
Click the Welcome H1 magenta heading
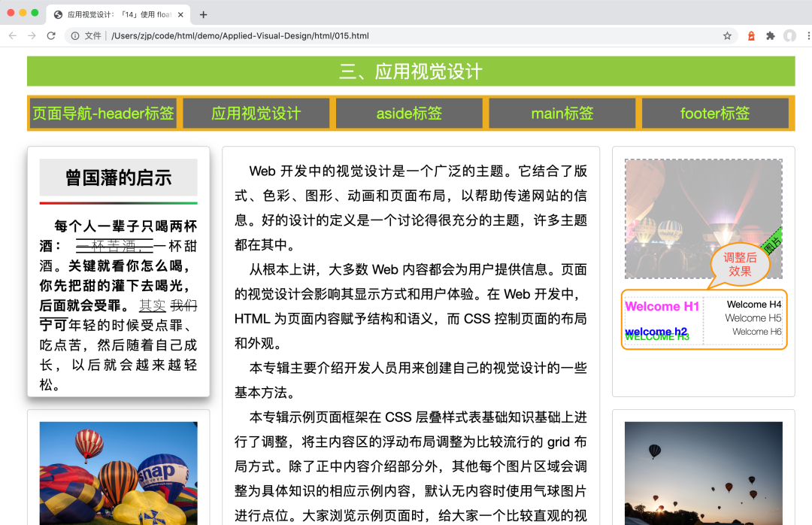662,306
